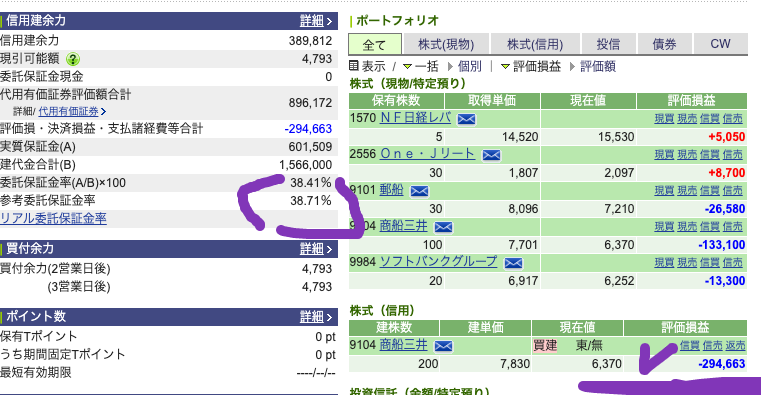
Task: Click 389,812 信用建余力 value
Action: tap(311, 41)
